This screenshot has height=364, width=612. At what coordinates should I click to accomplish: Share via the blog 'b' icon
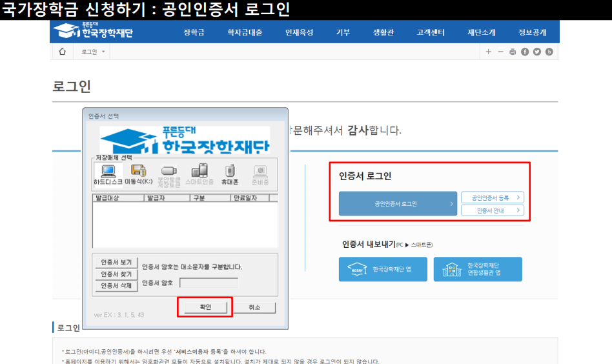click(x=549, y=52)
